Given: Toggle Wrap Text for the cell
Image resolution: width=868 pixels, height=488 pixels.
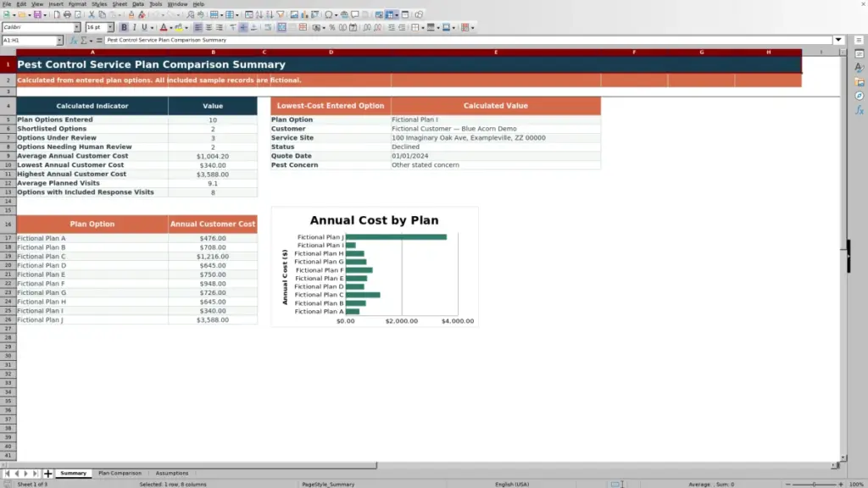Looking at the screenshot, I should (x=268, y=28).
